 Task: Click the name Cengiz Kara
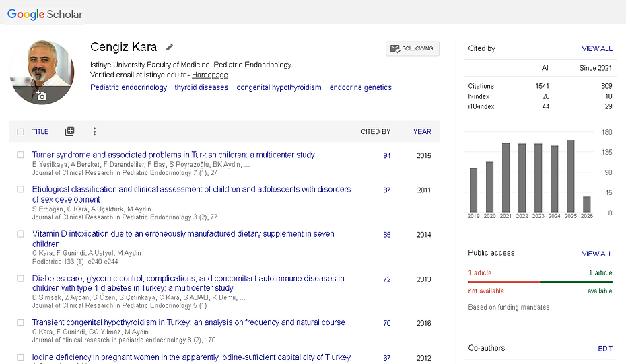point(123,47)
